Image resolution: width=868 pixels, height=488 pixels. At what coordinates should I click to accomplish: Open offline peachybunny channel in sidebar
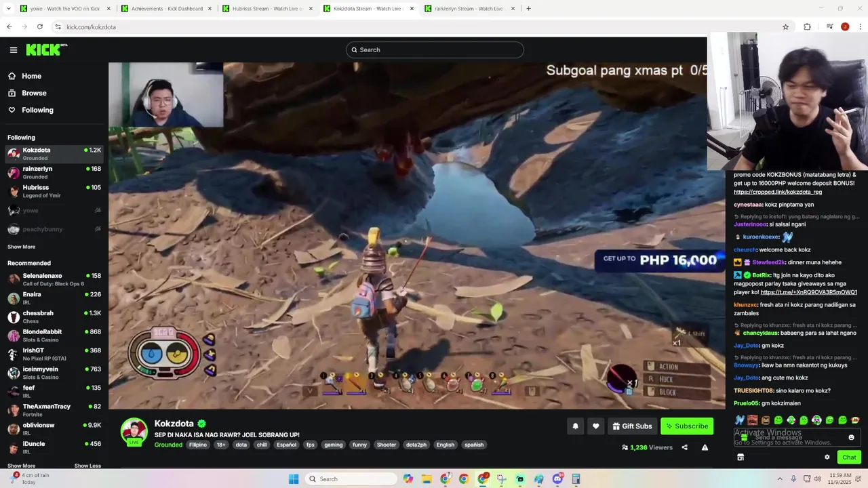coord(54,229)
